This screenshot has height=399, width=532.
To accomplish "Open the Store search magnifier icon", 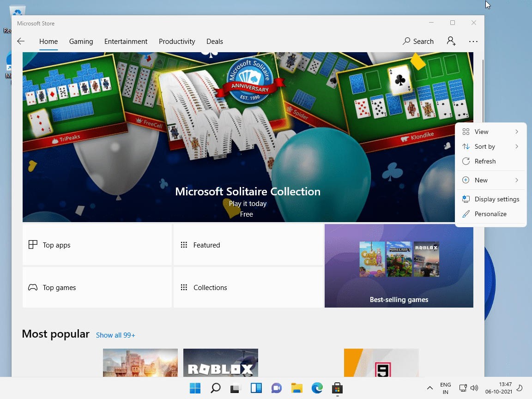I will tap(406, 42).
